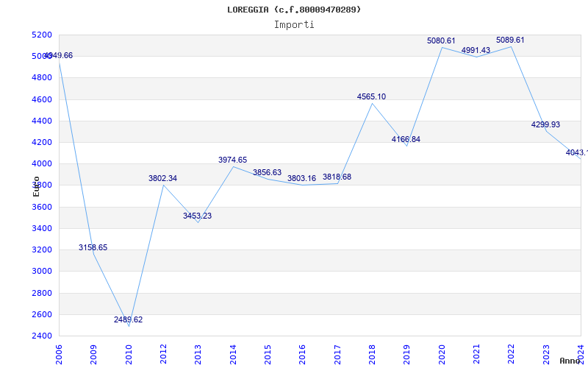
Task: Click the data label 2489.62
Action: [128, 319]
